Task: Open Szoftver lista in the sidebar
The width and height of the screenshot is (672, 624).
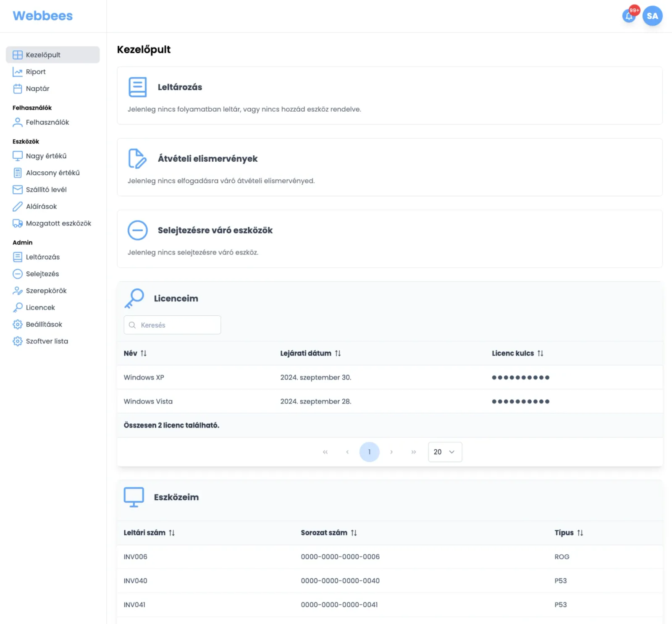Action: point(47,341)
